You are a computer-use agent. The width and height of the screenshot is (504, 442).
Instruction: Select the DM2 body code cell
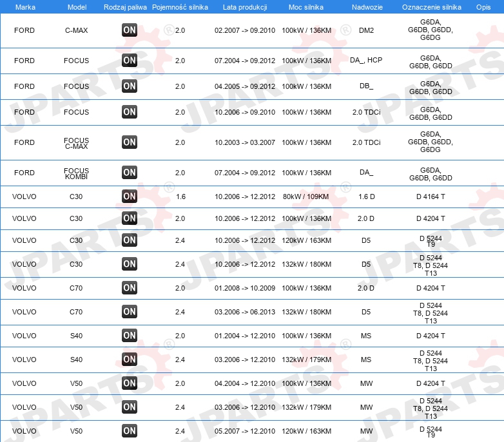[x=367, y=30]
